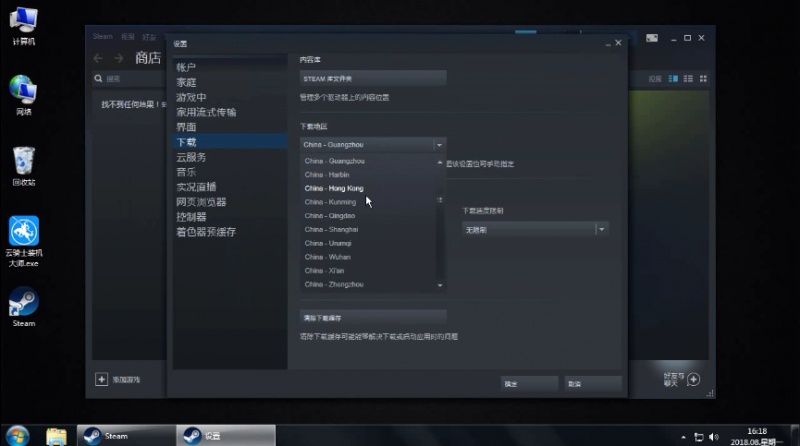Click the search magnifier icon in Steam library
The image size is (800, 446).
[x=98, y=79]
